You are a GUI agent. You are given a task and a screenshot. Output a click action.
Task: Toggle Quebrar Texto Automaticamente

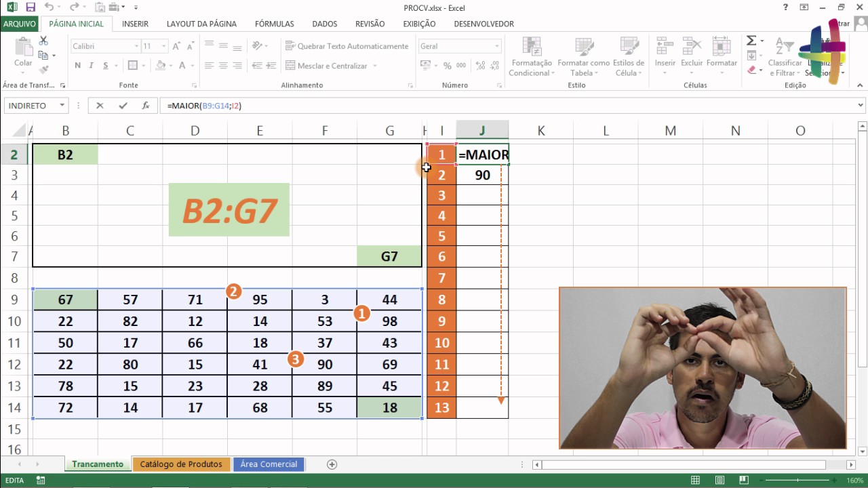(x=347, y=46)
